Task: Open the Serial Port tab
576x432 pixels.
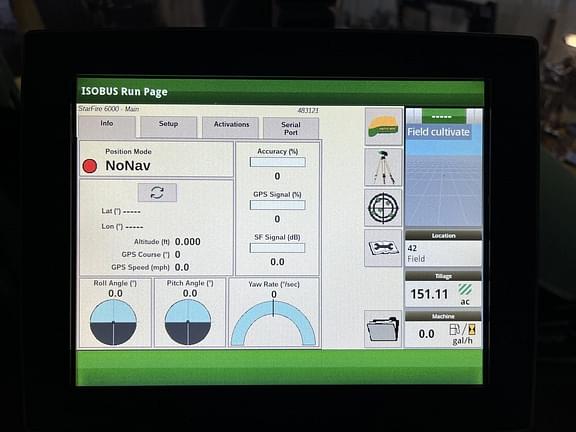Action: click(x=291, y=128)
